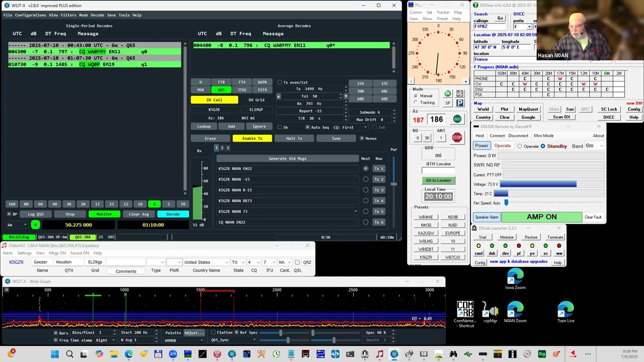Select Tracking radio in rotor Mode
Image resolution: width=644 pixels, height=362 pixels.
(x=416, y=103)
